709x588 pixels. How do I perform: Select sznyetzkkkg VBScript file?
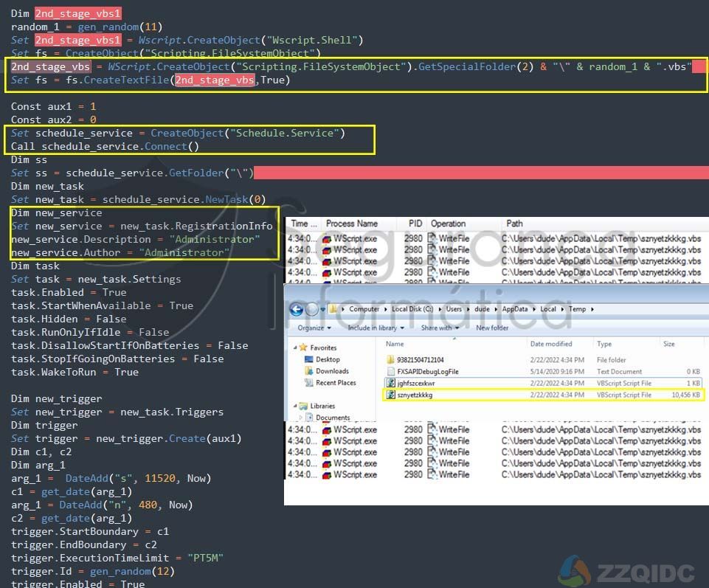click(415, 395)
